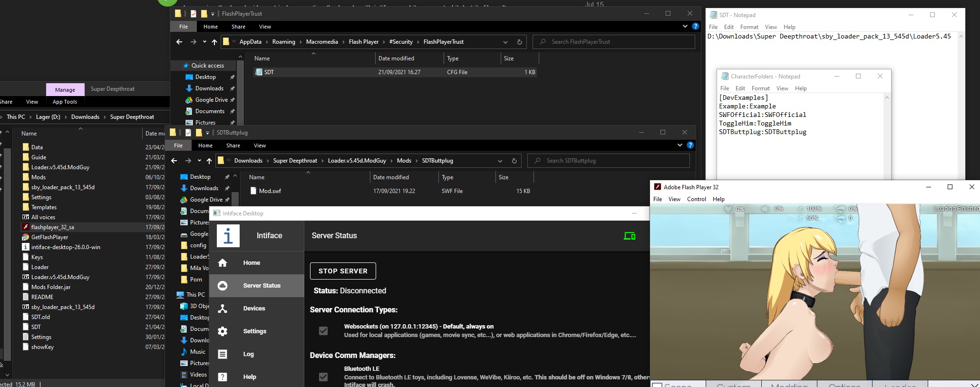The width and height of the screenshot is (980, 387).
Task: Click Lager (D:) in Super Deepthroat breadcrumb
Action: (x=48, y=117)
